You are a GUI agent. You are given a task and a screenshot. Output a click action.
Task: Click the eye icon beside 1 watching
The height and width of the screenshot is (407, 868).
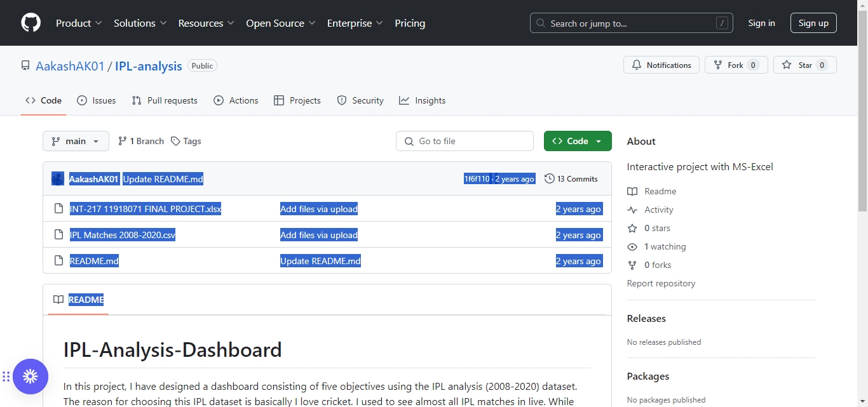click(x=632, y=246)
